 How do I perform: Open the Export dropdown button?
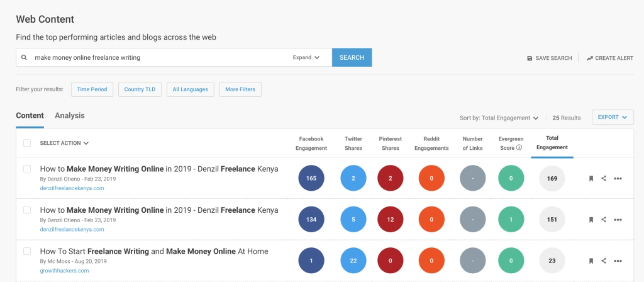(x=612, y=117)
